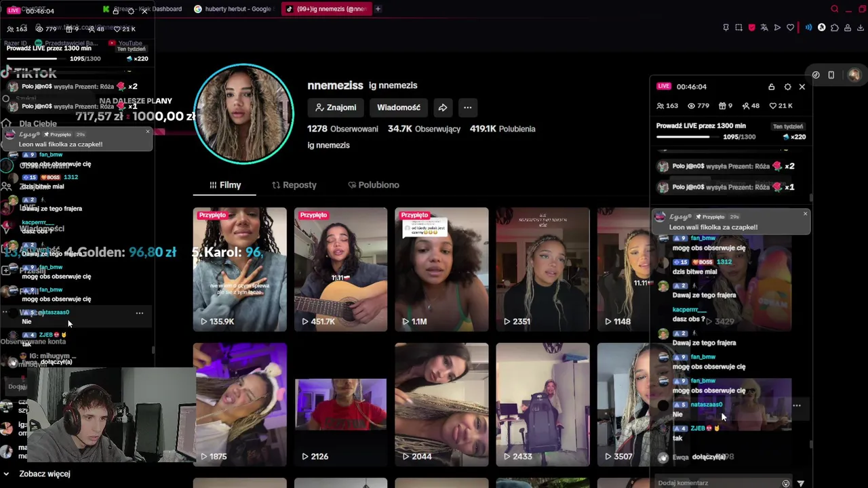Viewport: 868px width, 488px height.
Task: Close the right LIVE panel
Action: click(x=802, y=87)
